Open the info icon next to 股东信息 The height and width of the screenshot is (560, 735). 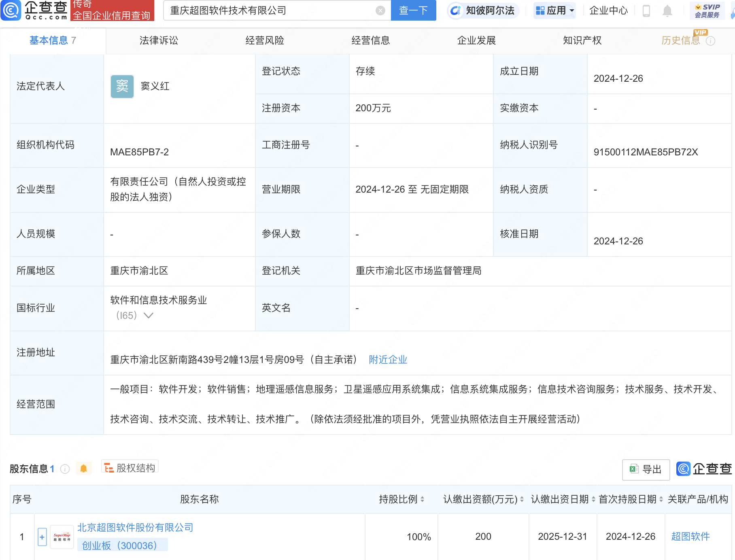pos(65,469)
